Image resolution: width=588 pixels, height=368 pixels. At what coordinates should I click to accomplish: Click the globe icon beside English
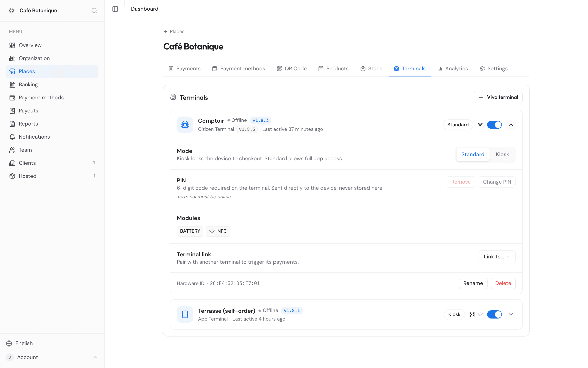pyautogui.click(x=9, y=343)
